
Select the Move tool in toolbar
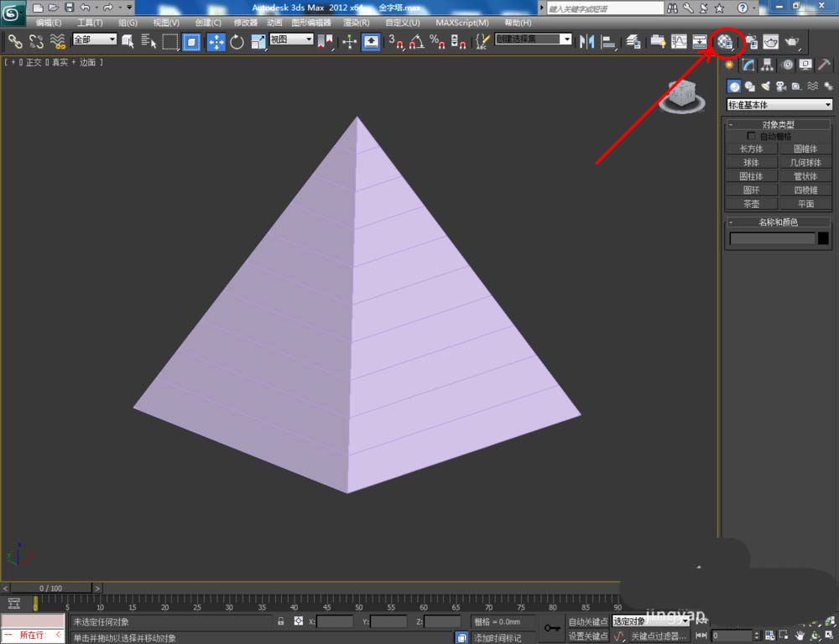[x=216, y=41]
